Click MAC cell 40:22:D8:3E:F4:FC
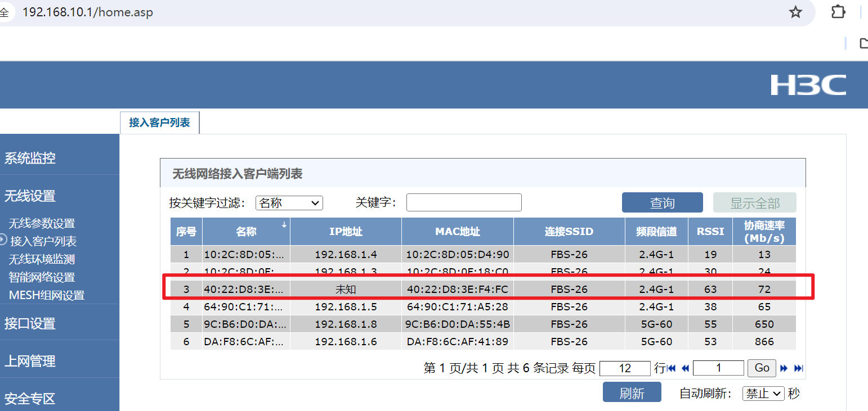The width and height of the screenshot is (868, 411). (x=458, y=290)
